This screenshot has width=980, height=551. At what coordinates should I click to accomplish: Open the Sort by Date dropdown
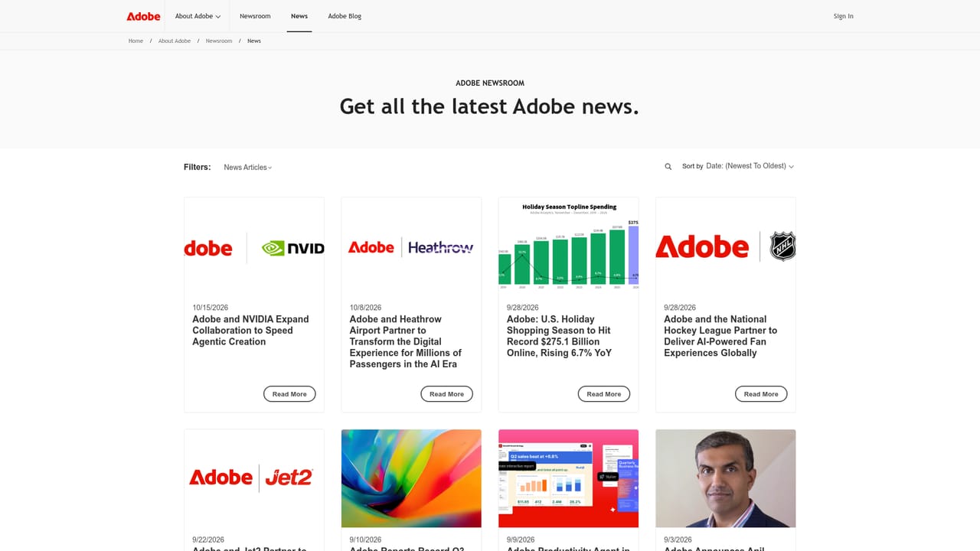coord(750,166)
